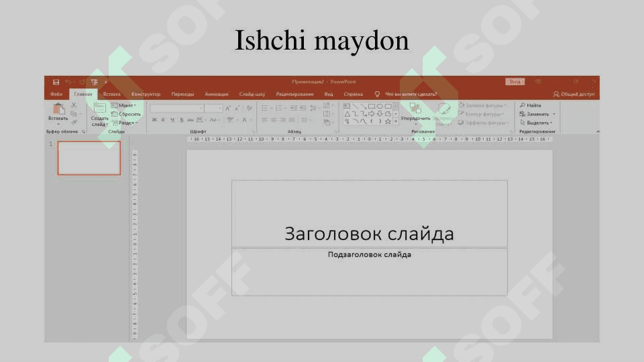Open the font size combo box
This screenshot has width=644, height=362.
click(213, 109)
